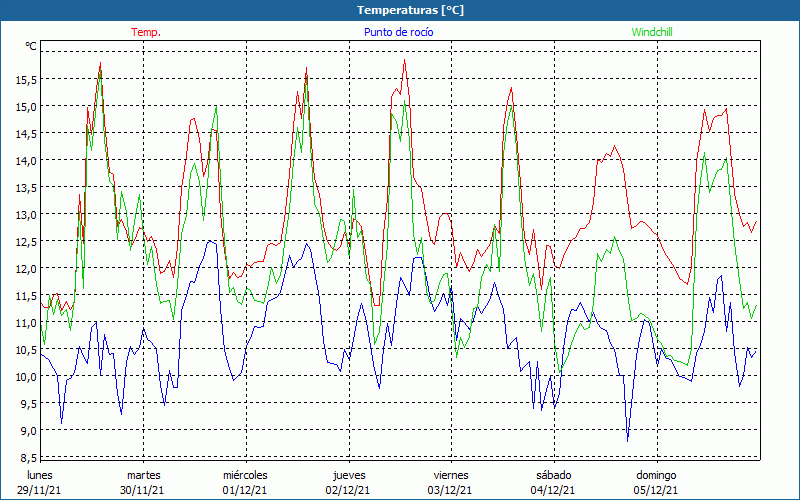Image resolution: width=800 pixels, height=500 pixels.
Task: Click the lunes day label
Action: coord(39,475)
